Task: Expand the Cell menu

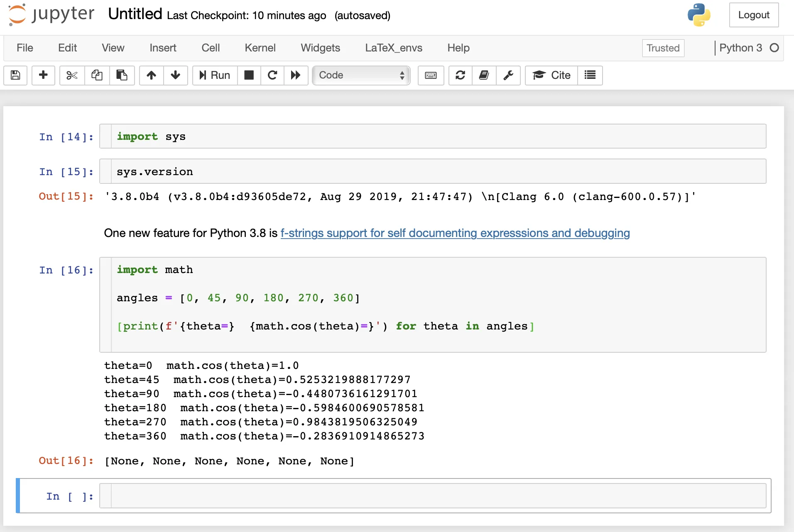Action: (211, 48)
